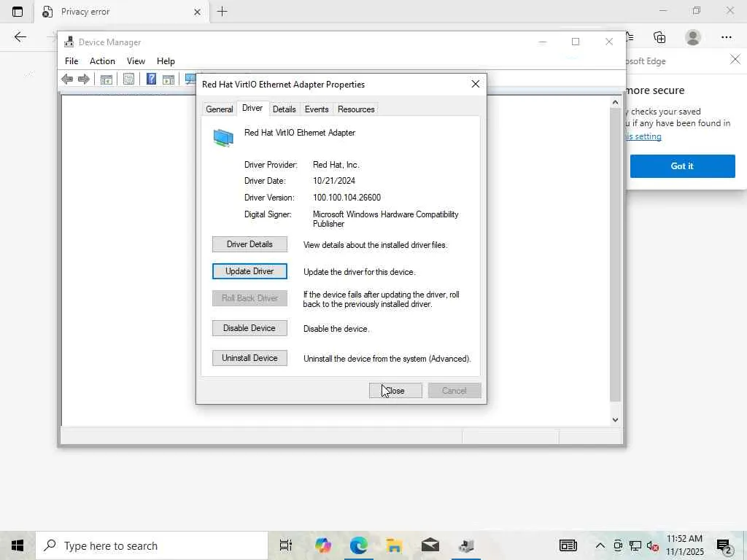This screenshot has width=747, height=560.
Task: Click muted volume icon in tray
Action: point(653,545)
